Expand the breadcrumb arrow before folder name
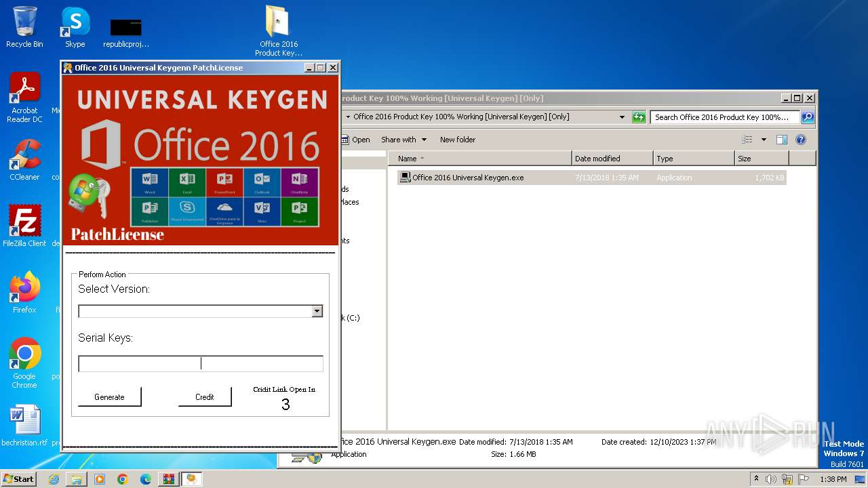 (x=348, y=117)
